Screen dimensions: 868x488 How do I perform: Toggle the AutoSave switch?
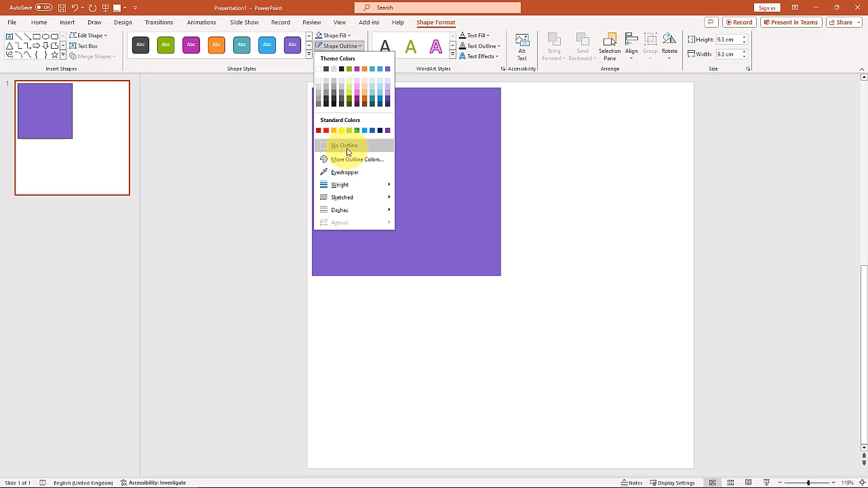pyautogui.click(x=43, y=7)
